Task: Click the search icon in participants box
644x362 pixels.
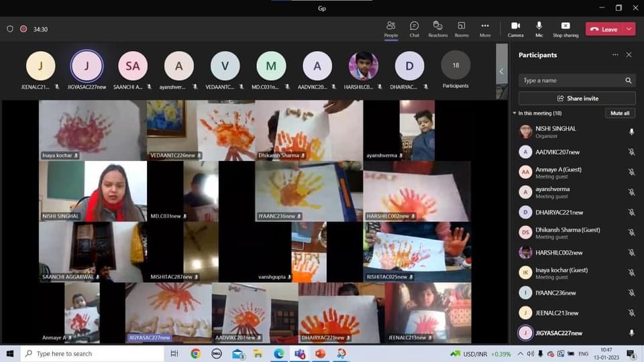Action: pos(629,80)
